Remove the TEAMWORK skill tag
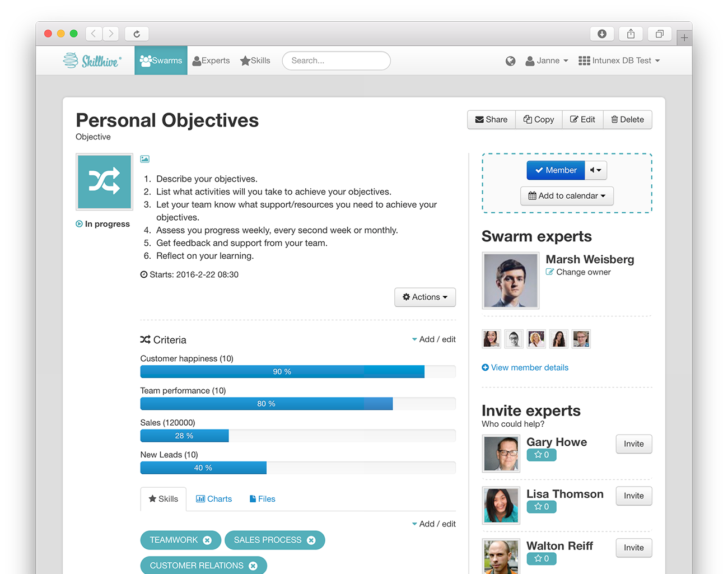The image size is (728, 574). [x=207, y=540]
